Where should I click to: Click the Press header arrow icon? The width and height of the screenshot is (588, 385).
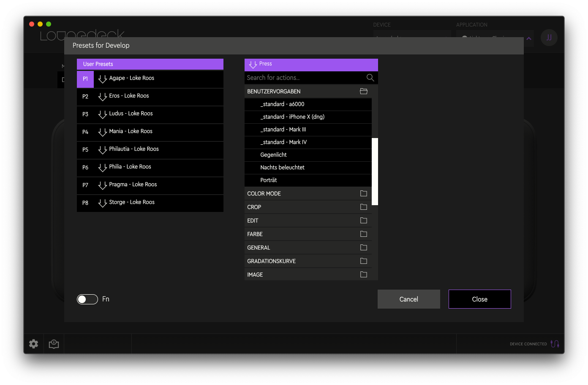click(x=253, y=65)
